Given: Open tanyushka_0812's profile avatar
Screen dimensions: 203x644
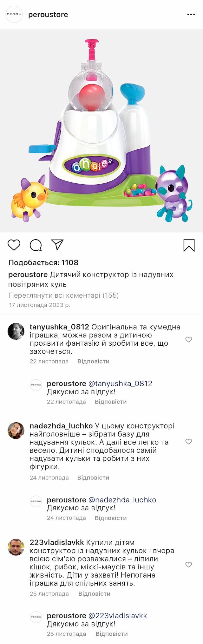Looking at the screenshot, I should point(16,331).
